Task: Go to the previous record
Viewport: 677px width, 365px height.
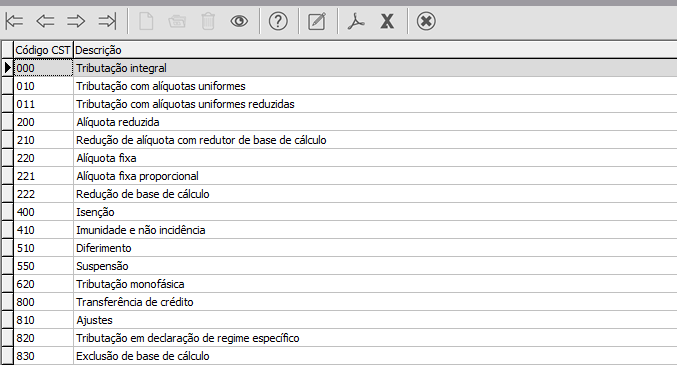Action: pos(45,21)
